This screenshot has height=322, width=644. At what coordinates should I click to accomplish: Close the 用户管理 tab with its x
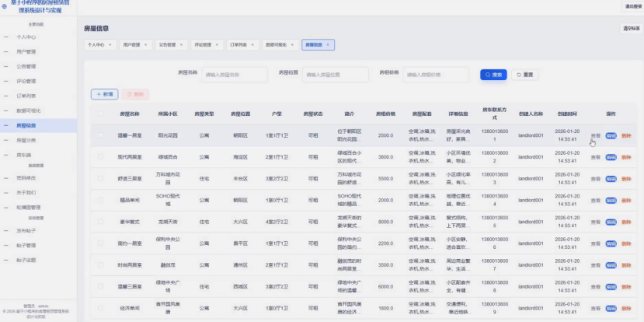pyautogui.click(x=146, y=45)
